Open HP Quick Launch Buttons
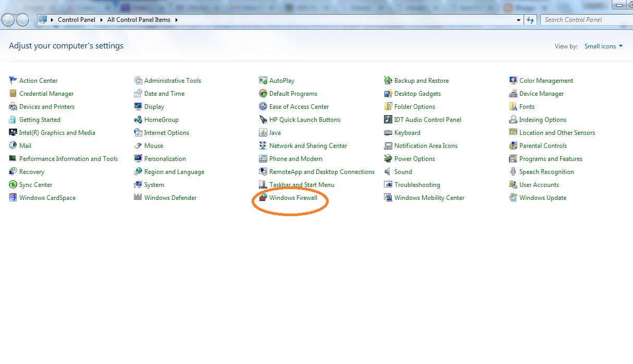Viewport: 633px width, 364px height. coord(304,119)
